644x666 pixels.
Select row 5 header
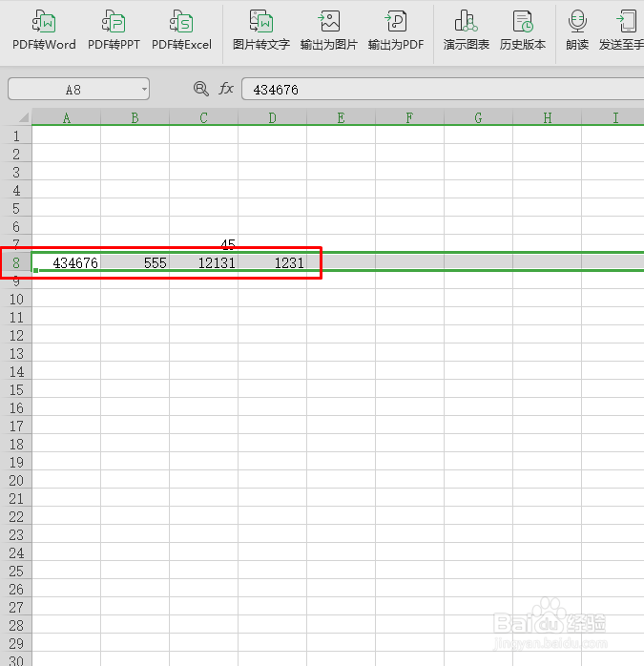[16, 208]
